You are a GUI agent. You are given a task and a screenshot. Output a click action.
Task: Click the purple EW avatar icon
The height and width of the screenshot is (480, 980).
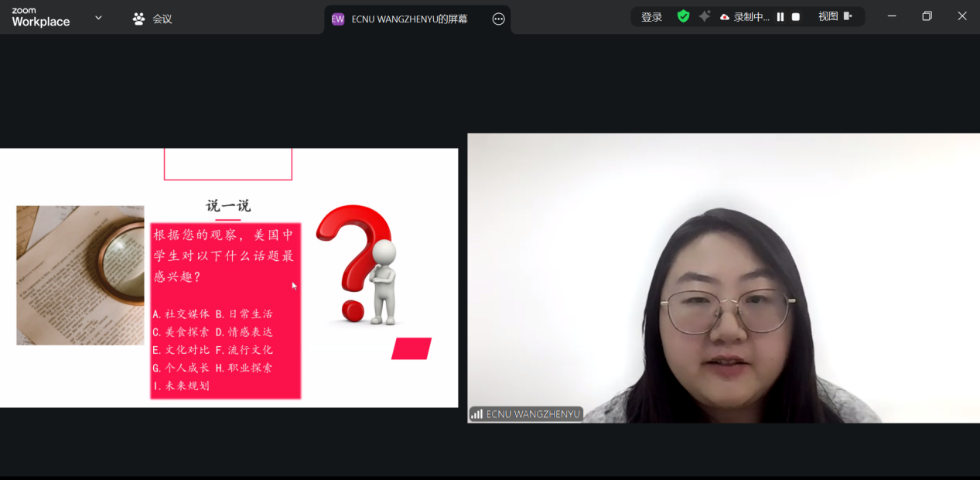coord(338,19)
